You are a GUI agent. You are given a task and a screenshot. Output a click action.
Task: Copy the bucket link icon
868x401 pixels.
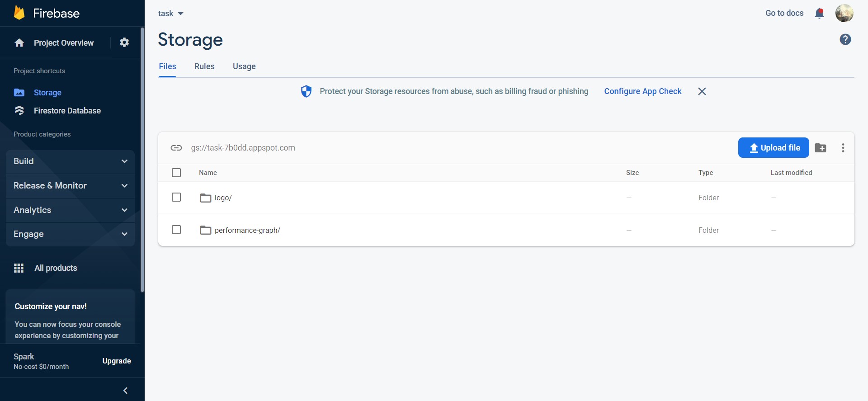[x=176, y=148]
